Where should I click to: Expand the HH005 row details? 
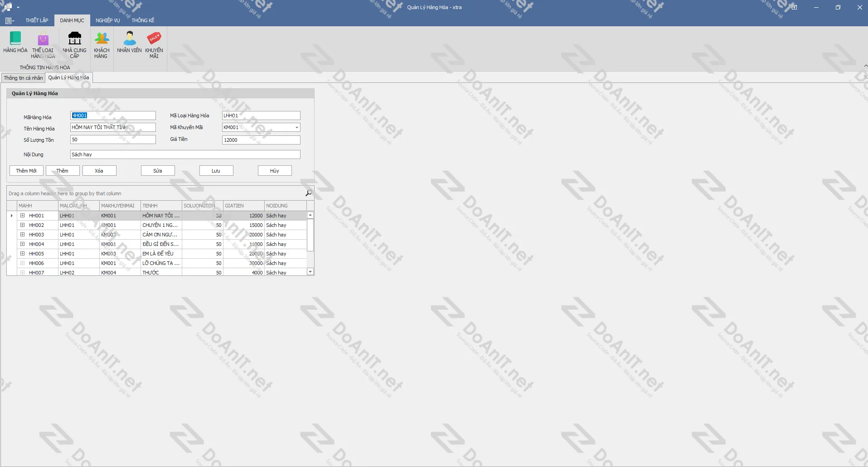(x=22, y=254)
